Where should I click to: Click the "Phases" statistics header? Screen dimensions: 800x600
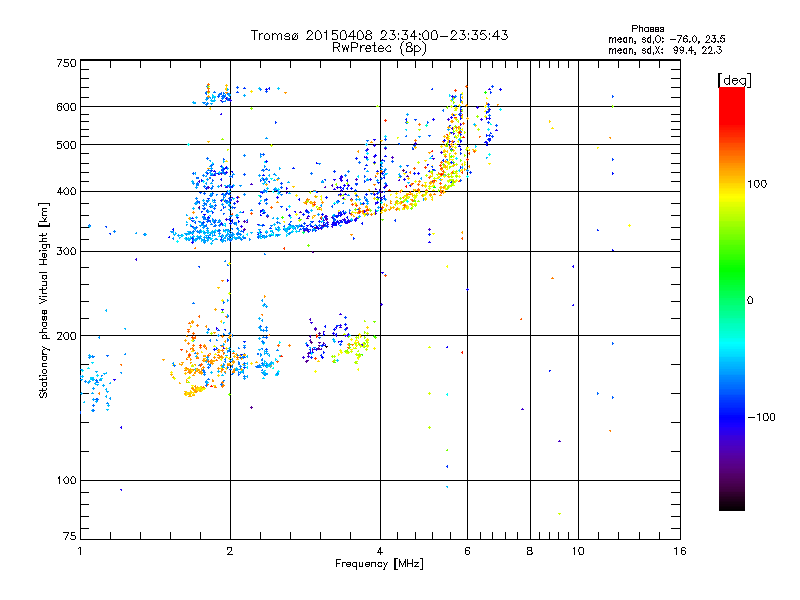point(647,29)
